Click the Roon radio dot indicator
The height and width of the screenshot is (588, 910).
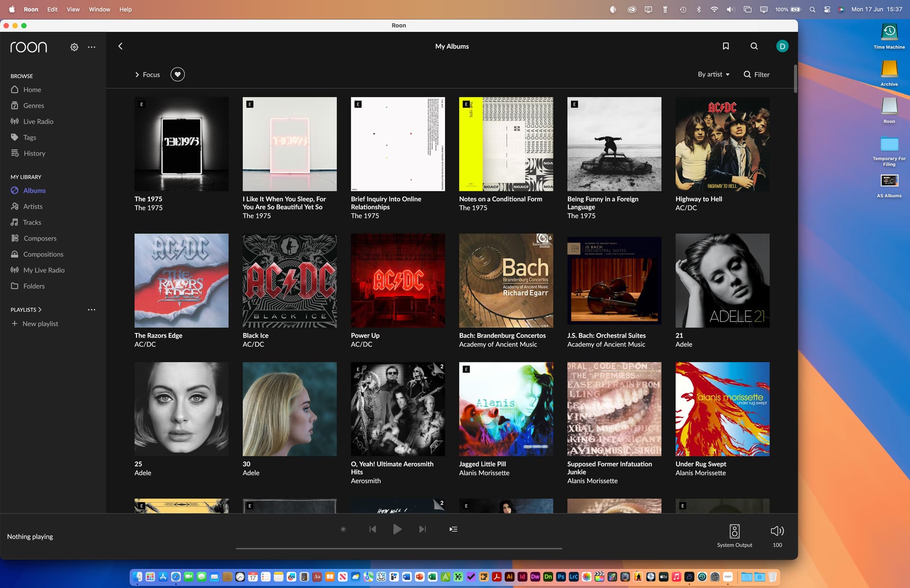tap(343, 529)
